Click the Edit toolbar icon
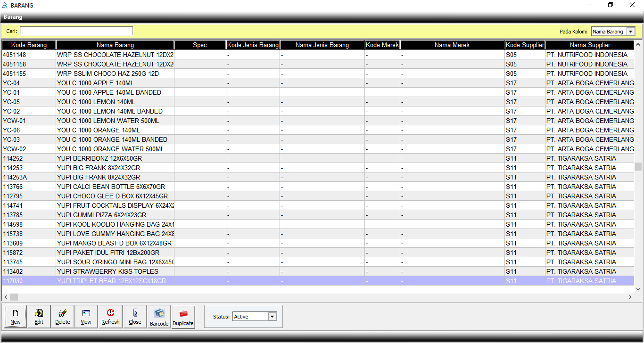The image size is (644, 343). tap(39, 316)
